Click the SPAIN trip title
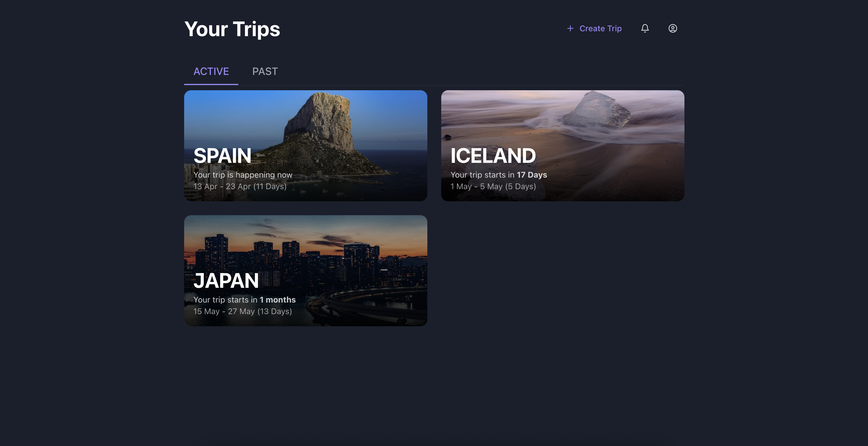Image resolution: width=868 pixels, height=446 pixels. (222, 156)
